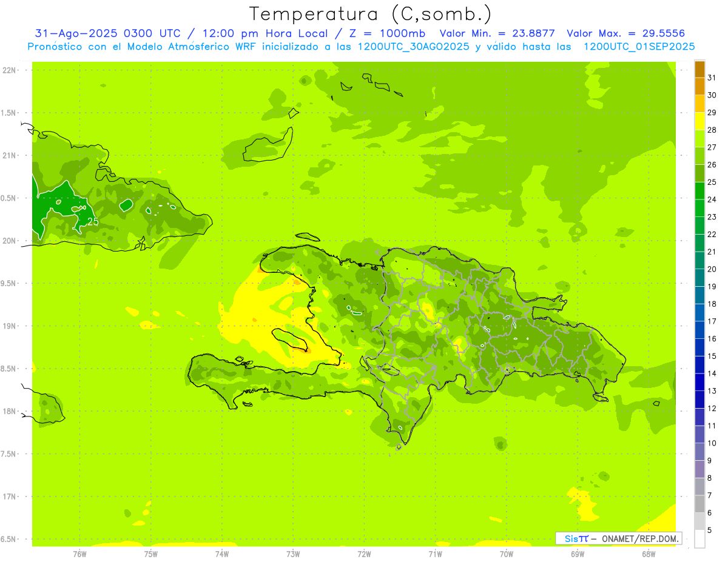Pick the colorbar swatch between 20 and 21
The height and width of the screenshot is (562, 728).
click(x=699, y=261)
